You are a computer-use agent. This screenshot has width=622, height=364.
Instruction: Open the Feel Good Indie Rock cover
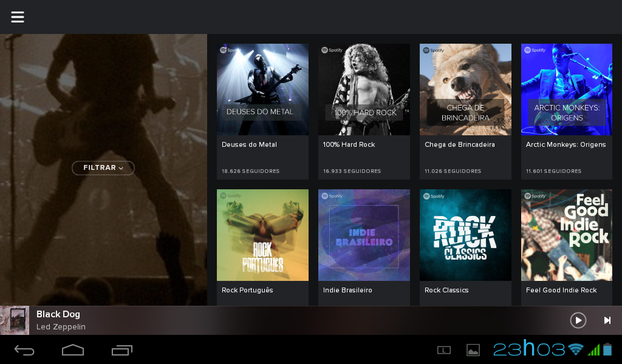567,235
